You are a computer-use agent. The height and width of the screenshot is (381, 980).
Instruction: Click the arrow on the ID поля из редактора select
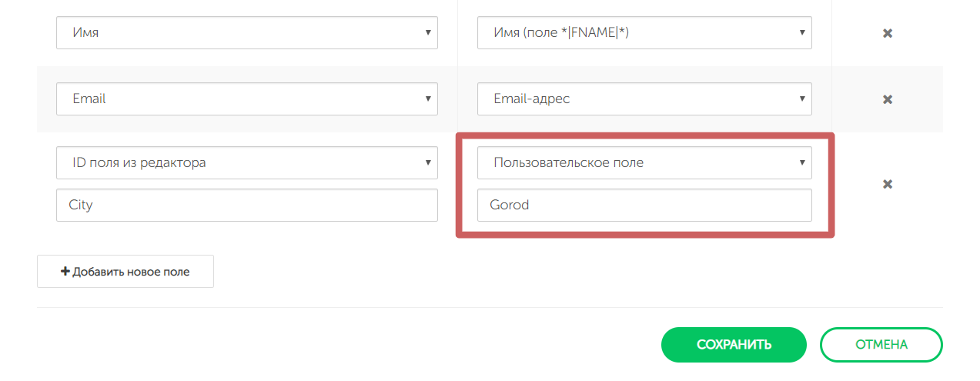click(x=427, y=162)
